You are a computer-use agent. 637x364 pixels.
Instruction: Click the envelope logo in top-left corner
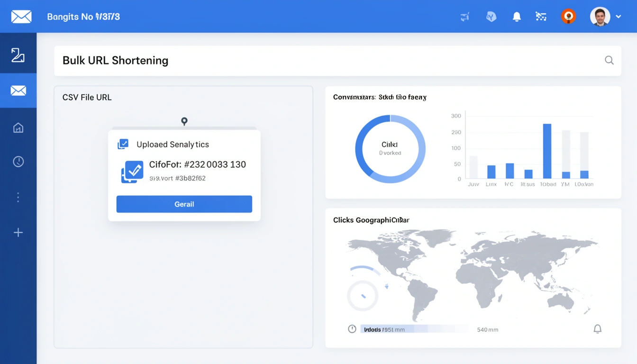pos(20,16)
